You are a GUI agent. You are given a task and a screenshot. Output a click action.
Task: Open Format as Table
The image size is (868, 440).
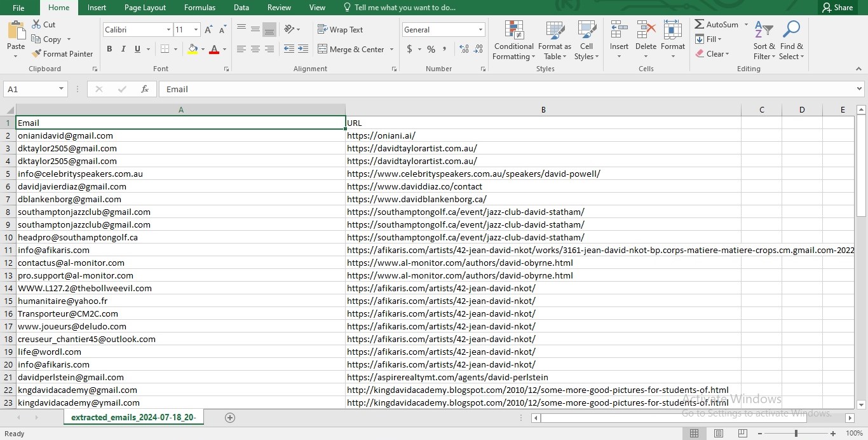555,41
